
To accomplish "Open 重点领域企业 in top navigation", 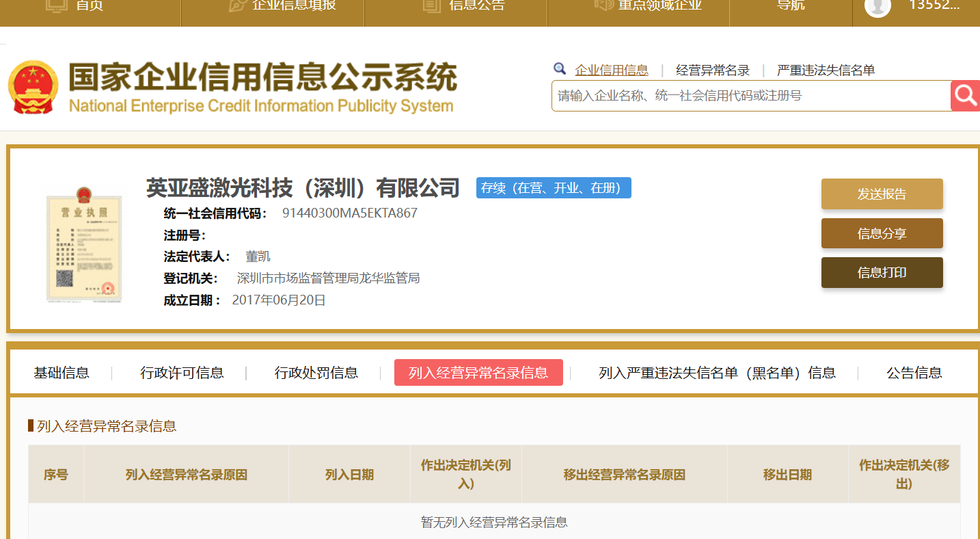I will (x=660, y=5).
